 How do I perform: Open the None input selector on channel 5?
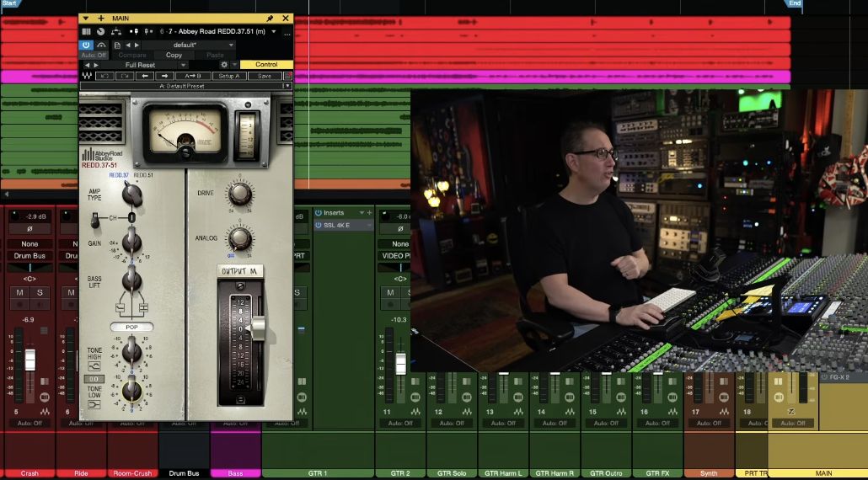pos(29,244)
